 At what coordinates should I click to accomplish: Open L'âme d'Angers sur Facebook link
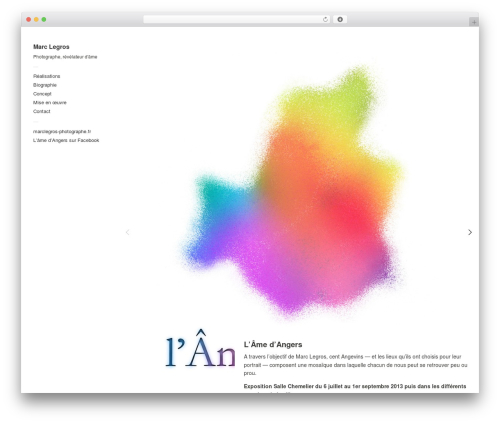click(x=66, y=140)
